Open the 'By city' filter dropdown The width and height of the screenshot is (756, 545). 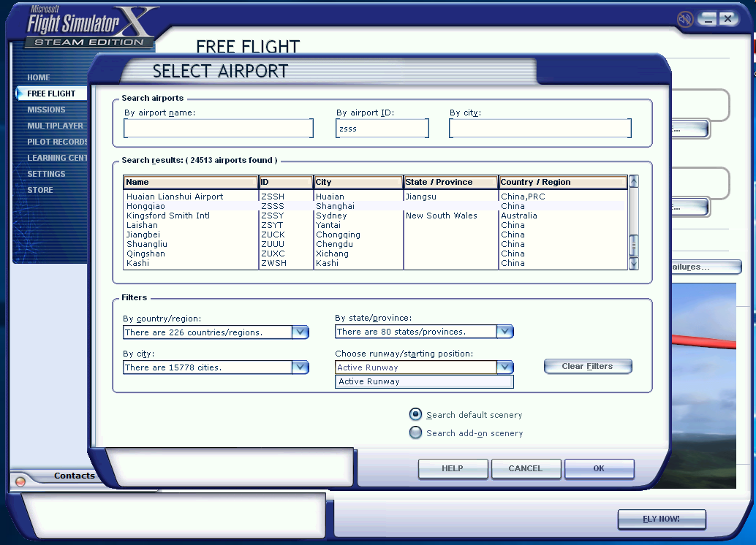tap(300, 367)
